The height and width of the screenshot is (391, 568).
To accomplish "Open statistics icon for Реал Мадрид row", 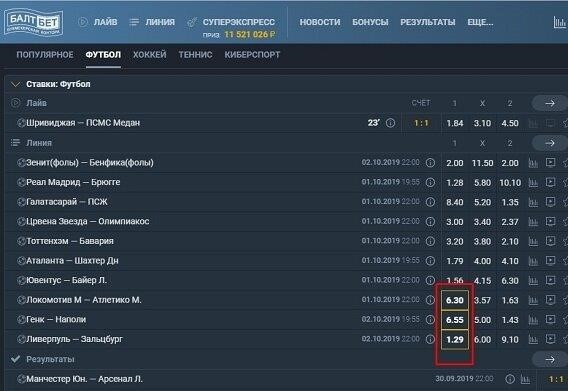I will (x=533, y=182).
